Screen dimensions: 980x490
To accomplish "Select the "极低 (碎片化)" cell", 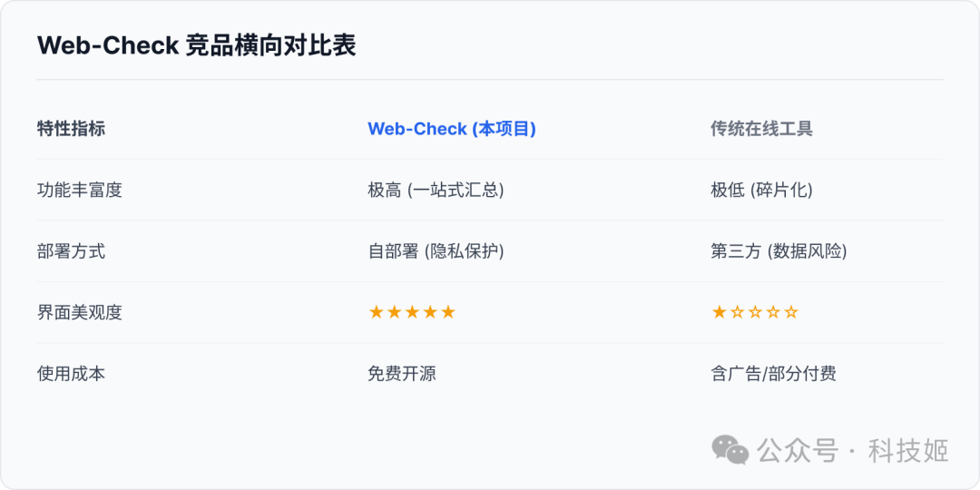I will (x=761, y=190).
